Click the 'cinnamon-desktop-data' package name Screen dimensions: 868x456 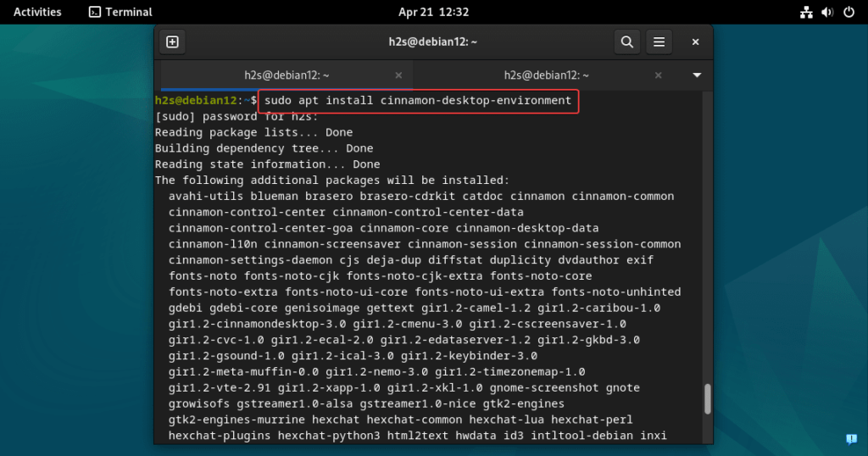click(x=527, y=229)
